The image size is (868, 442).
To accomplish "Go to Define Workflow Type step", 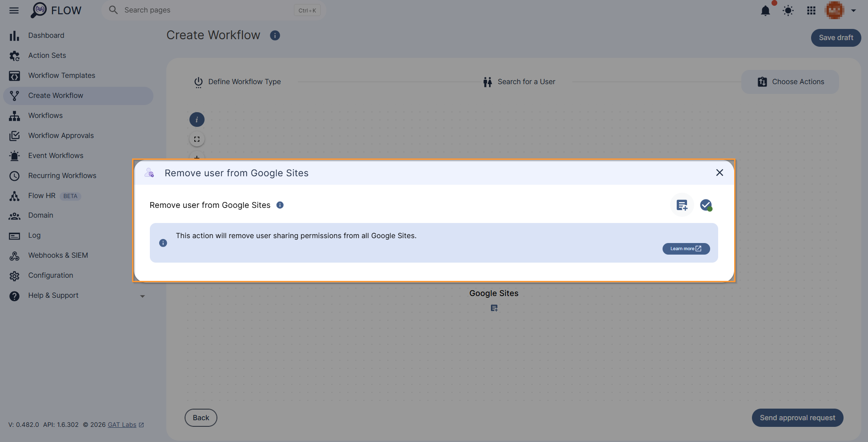I will [x=237, y=82].
